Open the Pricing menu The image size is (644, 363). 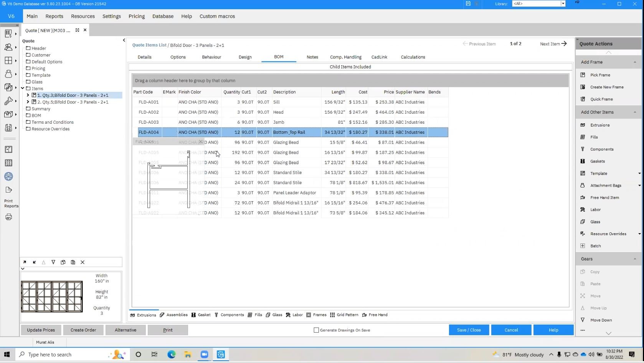(136, 16)
